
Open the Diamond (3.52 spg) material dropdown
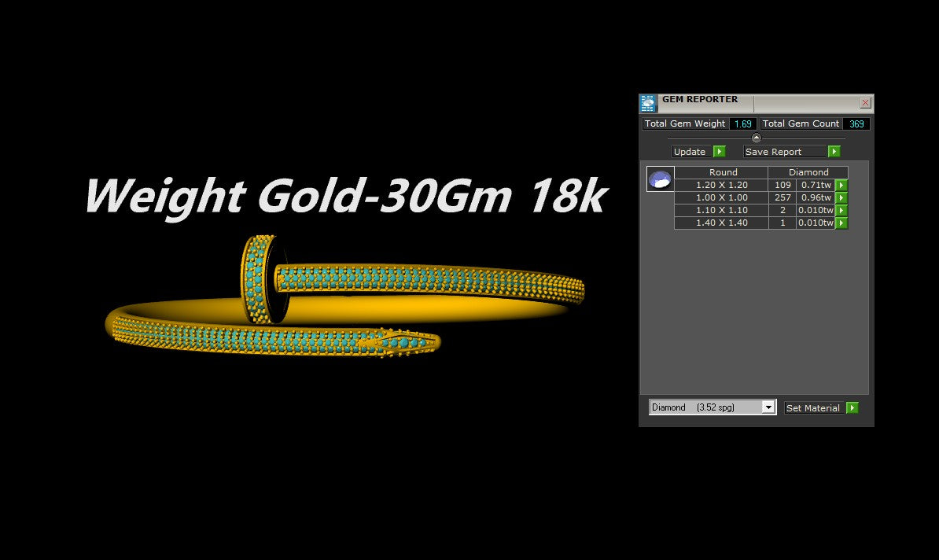705,407
